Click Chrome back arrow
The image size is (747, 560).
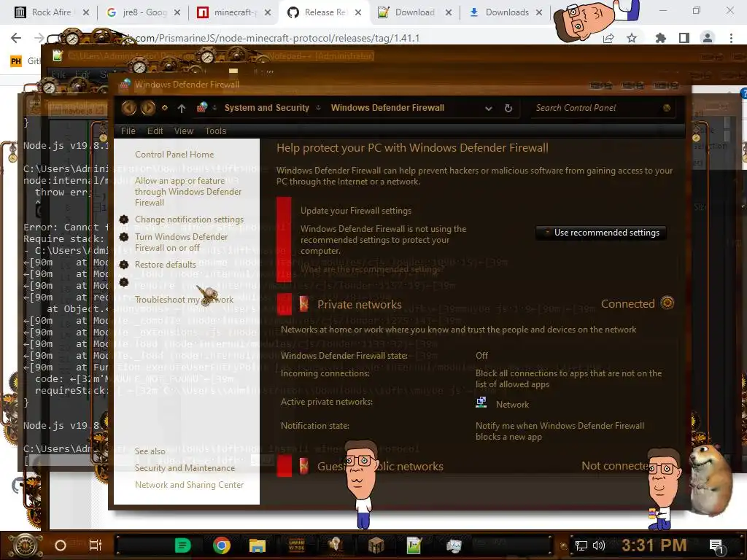pyautogui.click(x=16, y=38)
